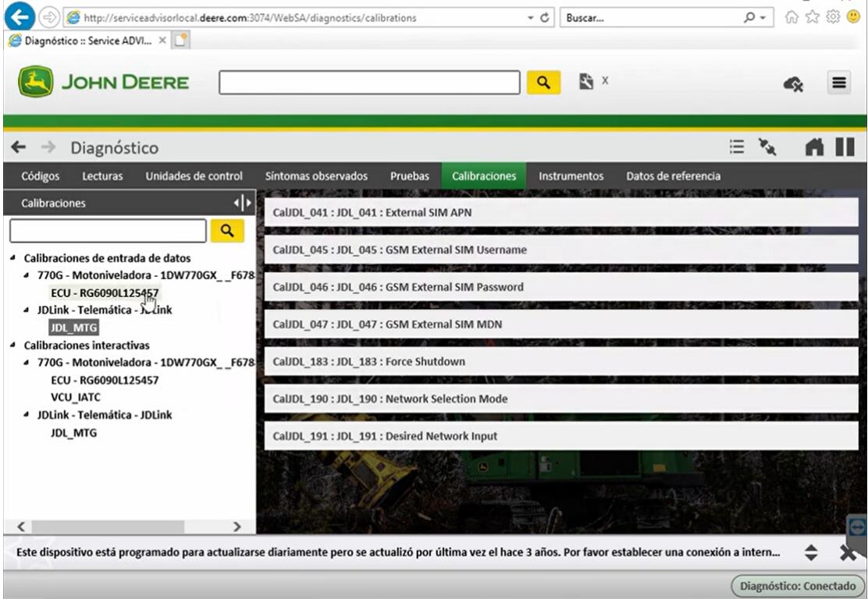Screen dimensions: 868x599
Task: Close the update notification bar
Action: point(848,552)
